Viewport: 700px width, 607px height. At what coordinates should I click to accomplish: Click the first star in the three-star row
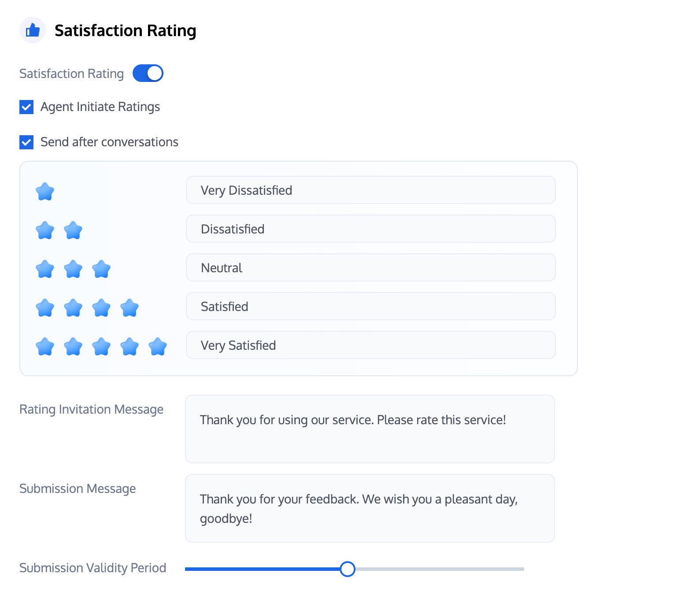click(45, 269)
